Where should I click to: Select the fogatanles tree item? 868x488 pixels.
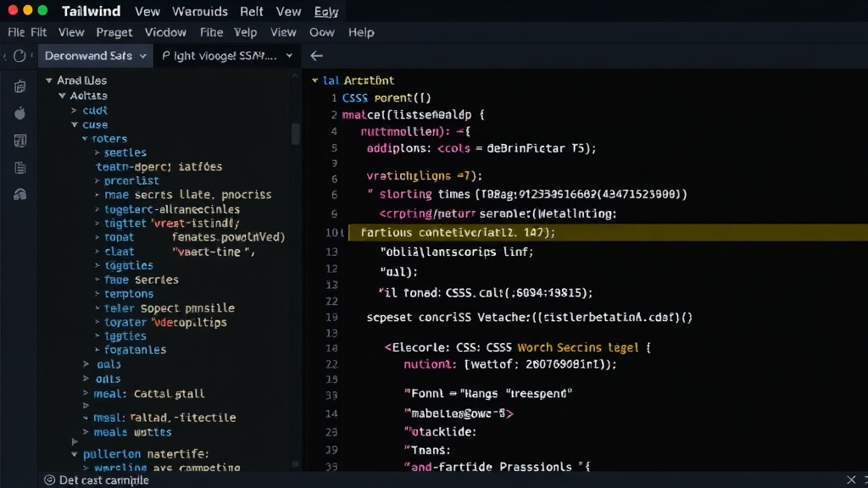click(135, 350)
